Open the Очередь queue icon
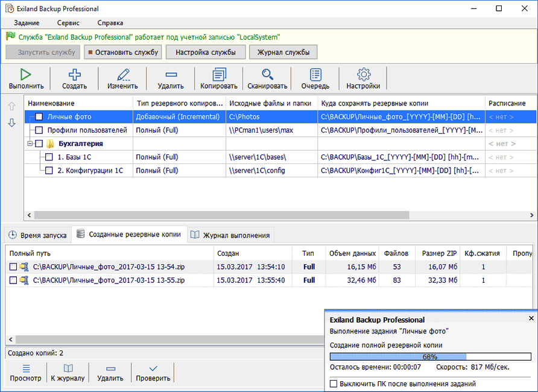The image size is (538, 392). tap(315, 75)
